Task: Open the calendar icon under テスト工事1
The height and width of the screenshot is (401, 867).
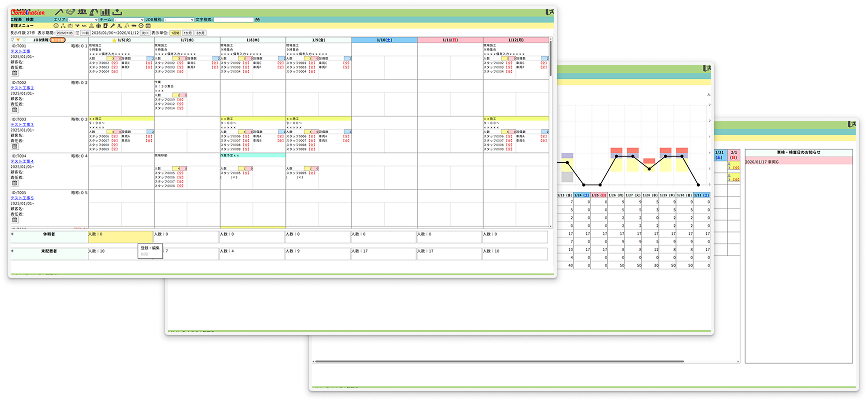Action: click(15, 73)
